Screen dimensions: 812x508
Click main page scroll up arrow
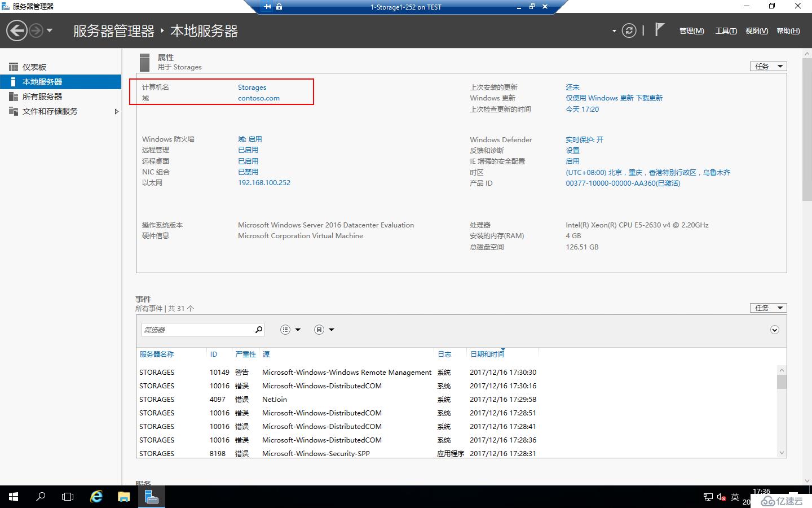pos(807,53)
